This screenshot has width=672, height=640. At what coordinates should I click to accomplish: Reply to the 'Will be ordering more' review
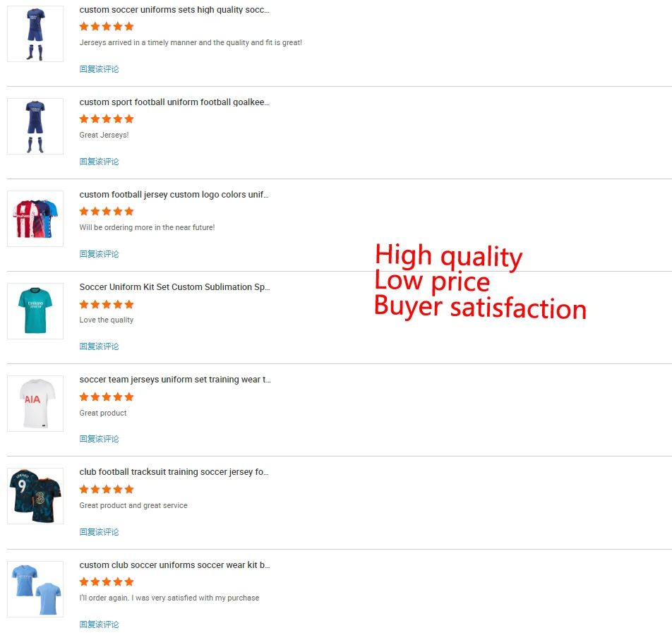point(99,254)
